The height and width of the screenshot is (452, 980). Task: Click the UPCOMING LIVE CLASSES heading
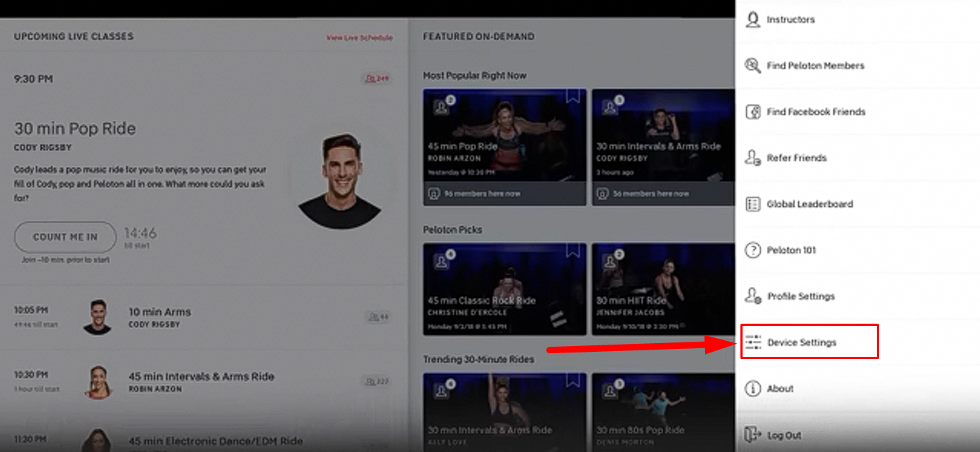(x=74, y=37)
